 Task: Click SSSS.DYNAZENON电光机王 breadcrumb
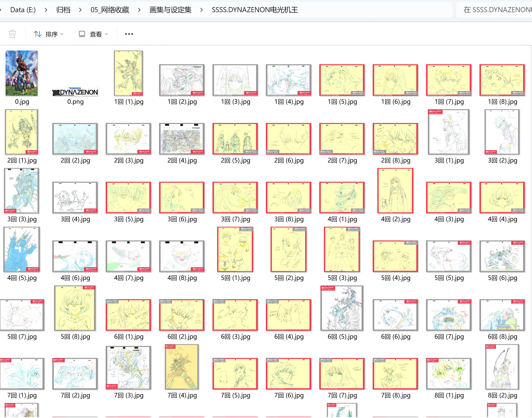[255, 10]
